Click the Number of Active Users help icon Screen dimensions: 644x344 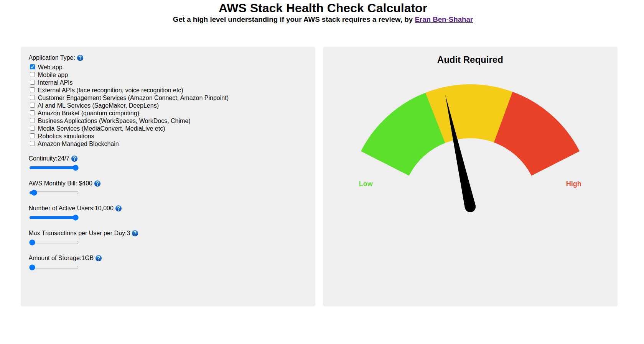pos(119,208)
